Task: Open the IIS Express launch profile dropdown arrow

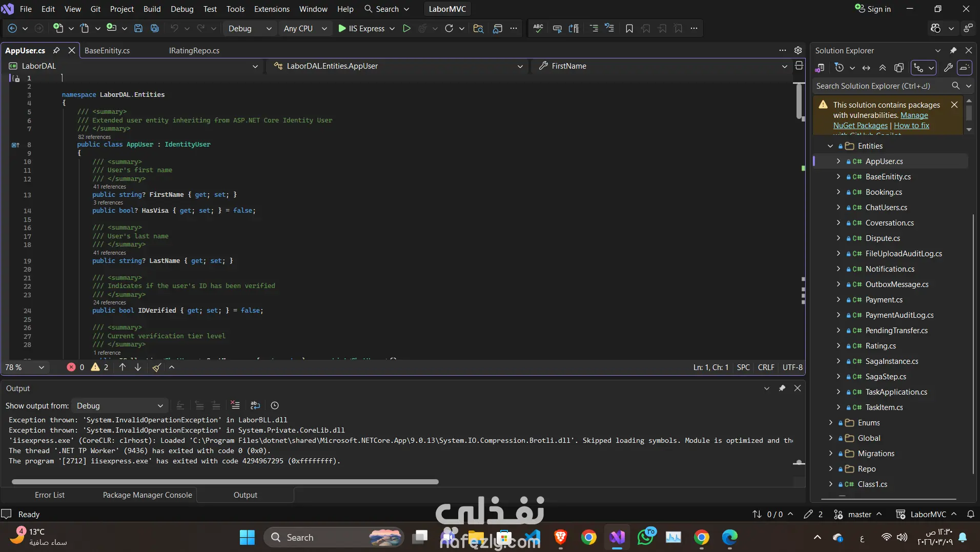Action: coord(392,29)
